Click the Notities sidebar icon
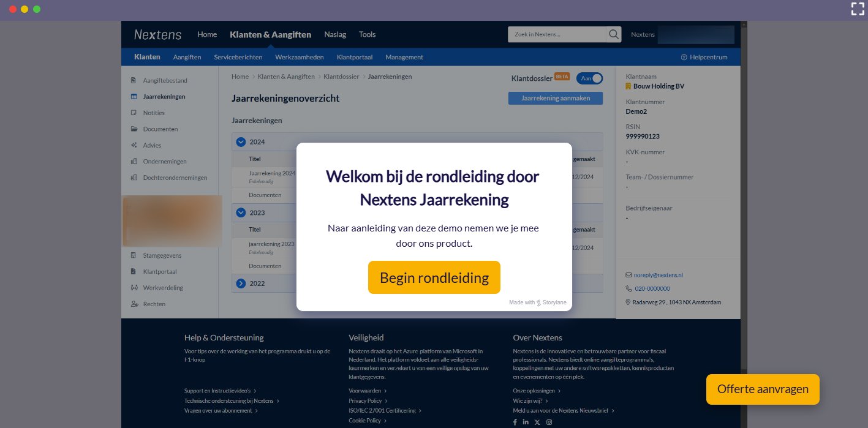 pos(134,113)
